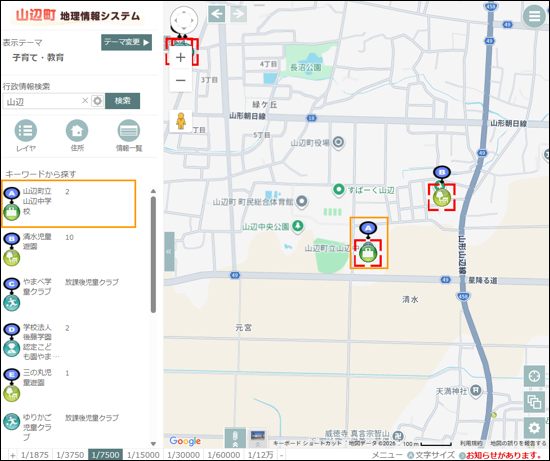Click the 長沼公園 park label
Image resolution: width=550 pixels, height=461 pixels.
tap(305, 67)
